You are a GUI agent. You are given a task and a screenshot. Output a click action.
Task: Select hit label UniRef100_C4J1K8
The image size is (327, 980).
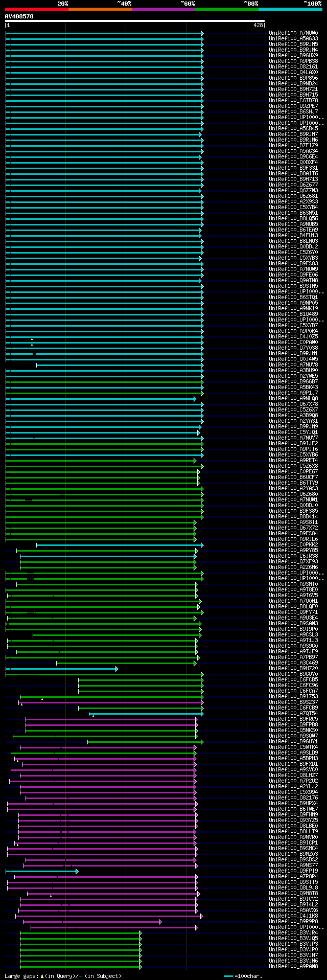point(293,916)
